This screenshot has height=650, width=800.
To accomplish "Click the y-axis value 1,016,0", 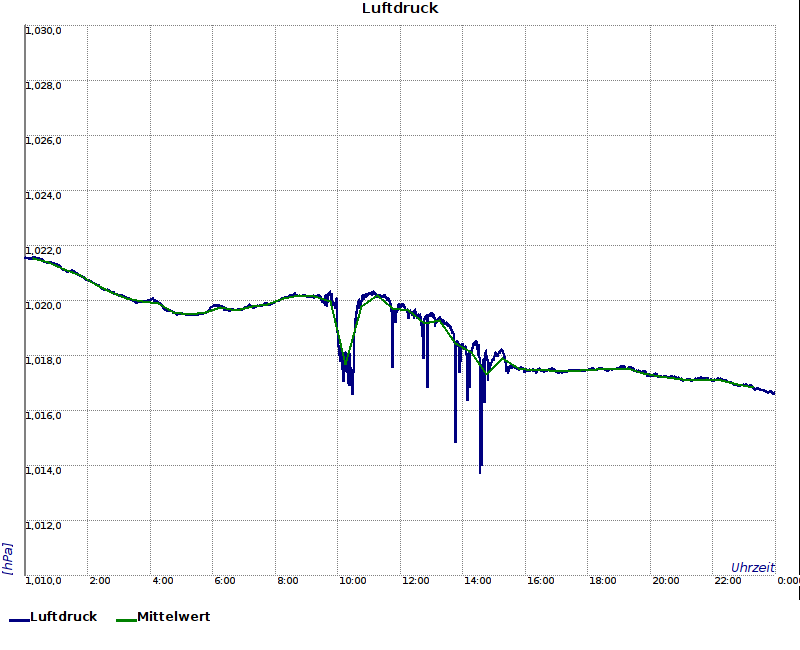I will pos(43,416).
